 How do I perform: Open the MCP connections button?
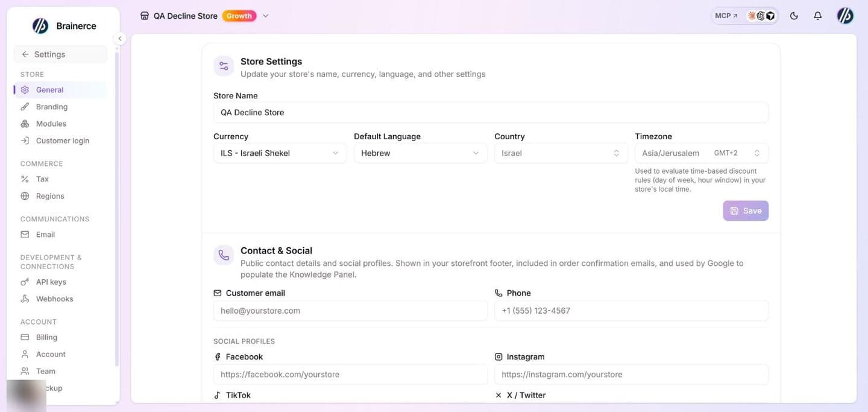[x=744, y=16]
